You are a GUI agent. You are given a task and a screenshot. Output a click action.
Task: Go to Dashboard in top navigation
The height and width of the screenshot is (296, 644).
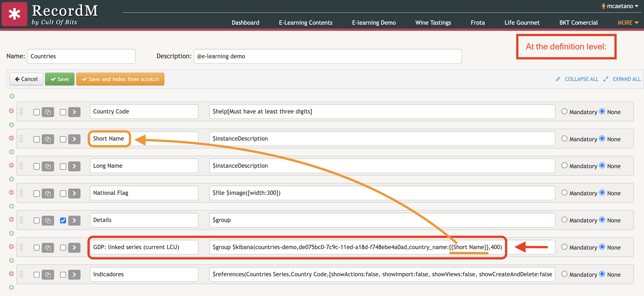pyautogui.click(x=245, y=23)
